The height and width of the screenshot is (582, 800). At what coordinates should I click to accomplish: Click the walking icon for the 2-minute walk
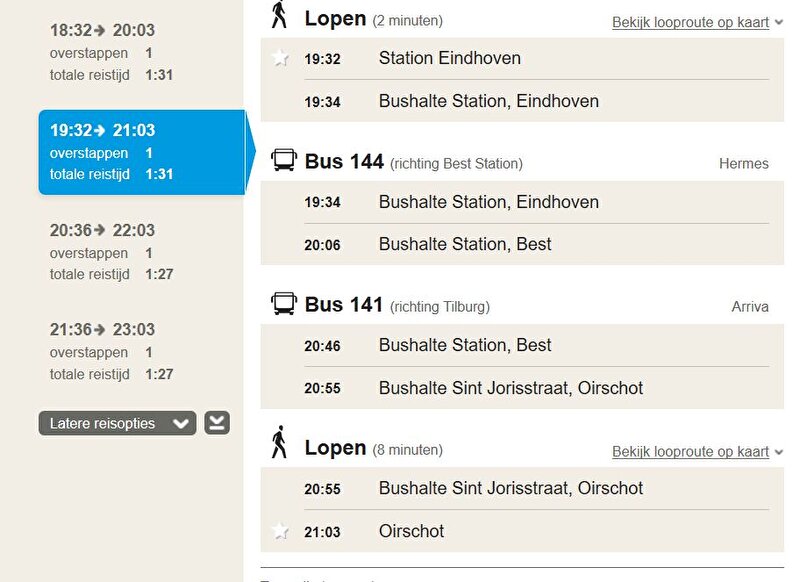pyautogui.click(x=279, y=15)
